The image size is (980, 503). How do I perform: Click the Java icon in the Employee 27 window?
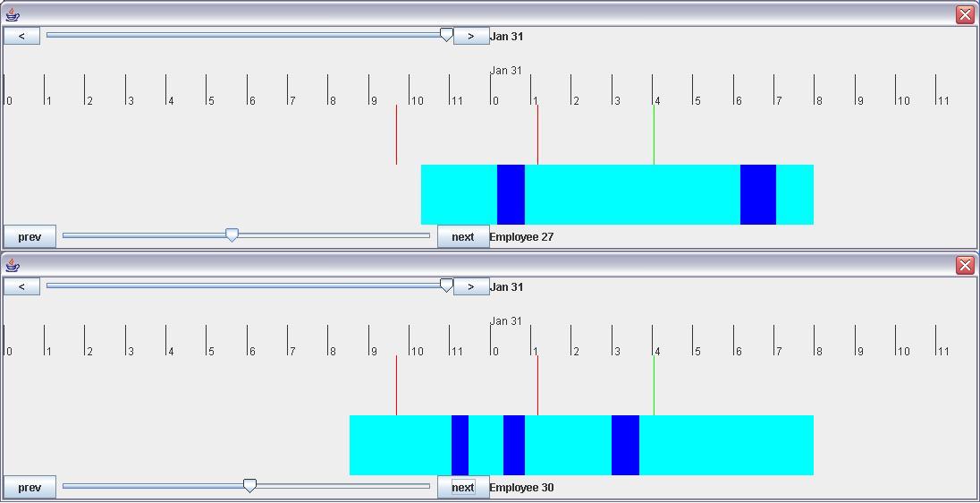tap(13, 14)
